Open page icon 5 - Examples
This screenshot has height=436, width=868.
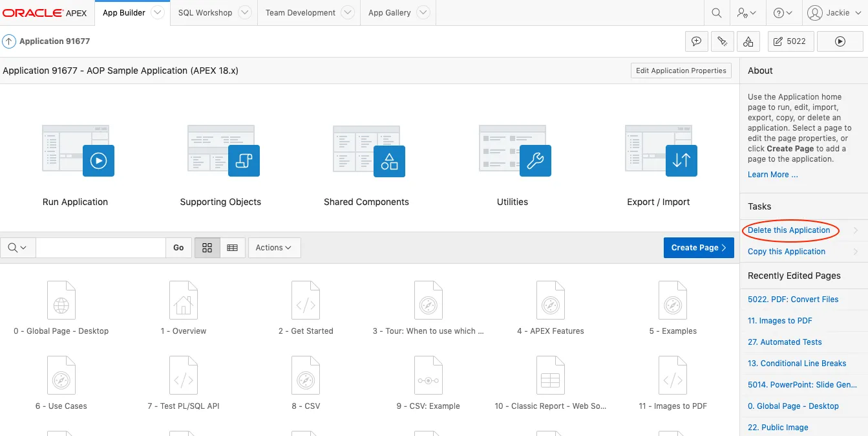tap(673, 300)
